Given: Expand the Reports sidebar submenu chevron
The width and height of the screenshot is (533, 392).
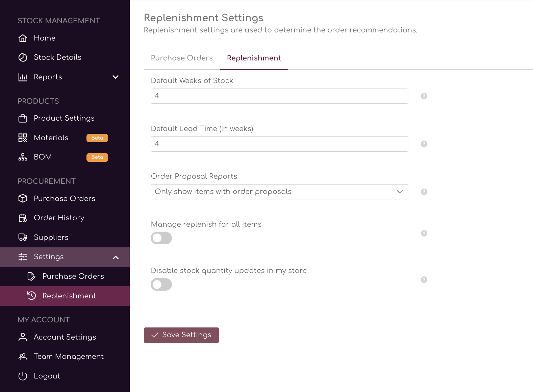Looking at the screenshot, I should [116, 77].
